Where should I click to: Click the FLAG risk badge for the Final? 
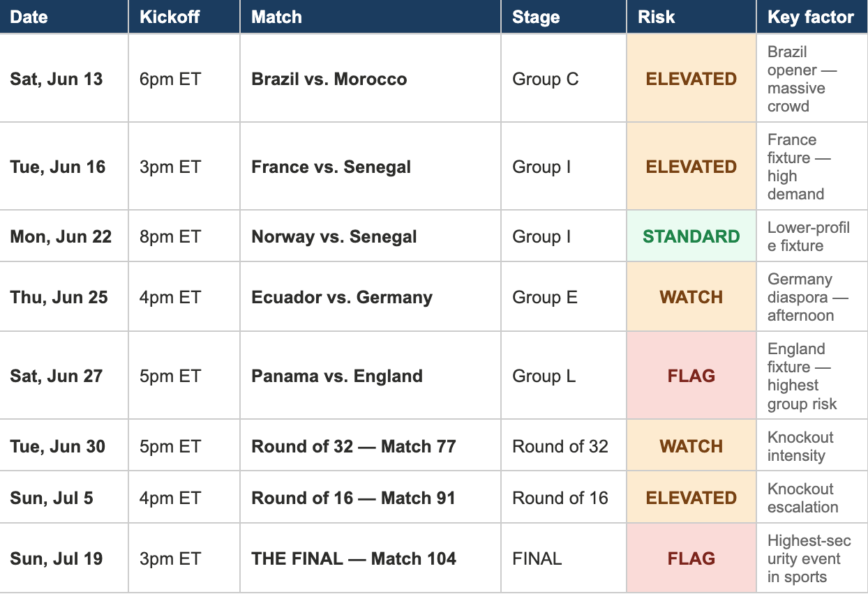pos(691,558)
